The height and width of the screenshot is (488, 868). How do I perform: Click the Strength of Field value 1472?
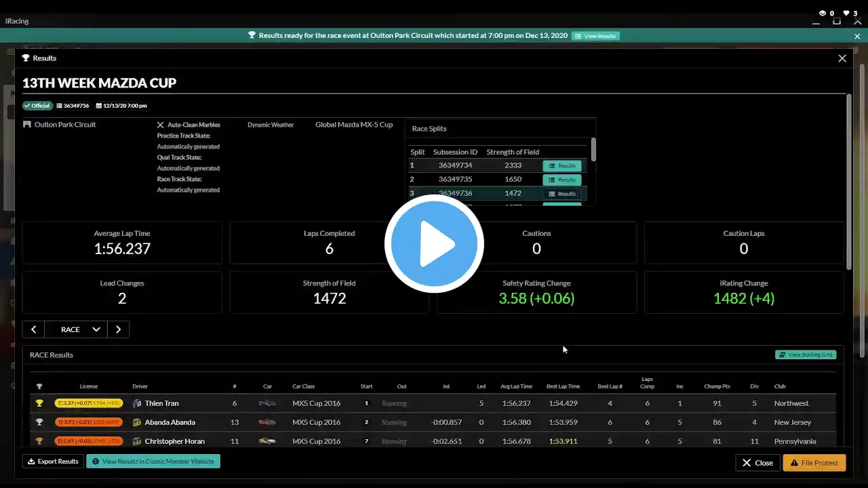(x=330, y=298)
